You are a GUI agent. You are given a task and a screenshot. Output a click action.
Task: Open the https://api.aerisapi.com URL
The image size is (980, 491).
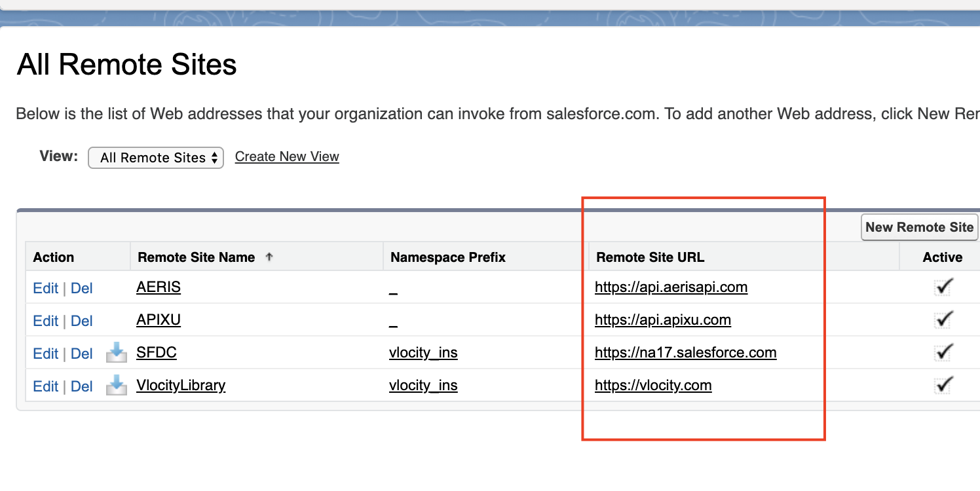(671, 287)
